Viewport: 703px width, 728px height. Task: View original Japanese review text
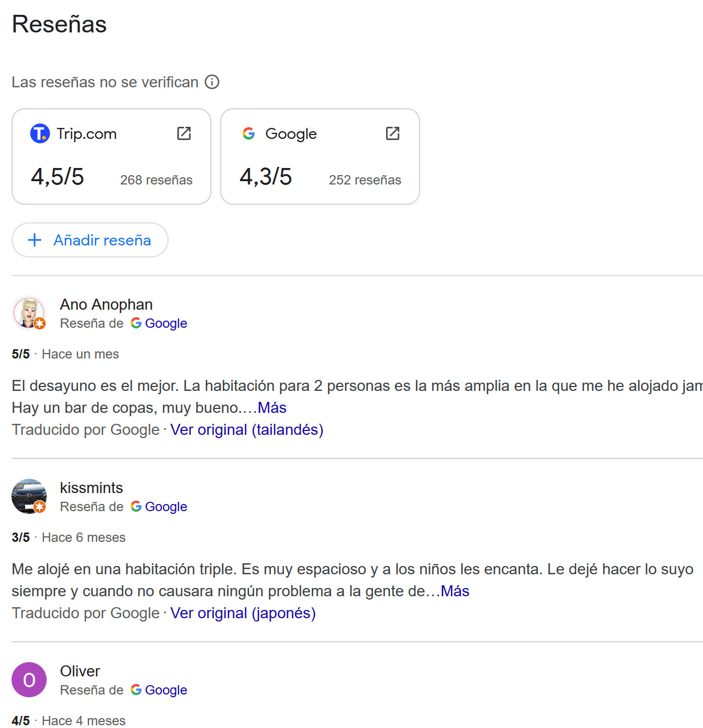[243, 613]
